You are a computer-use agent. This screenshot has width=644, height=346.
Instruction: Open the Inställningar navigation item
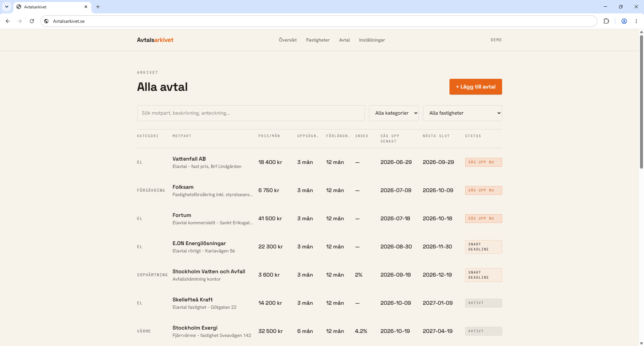pos(372,40)
